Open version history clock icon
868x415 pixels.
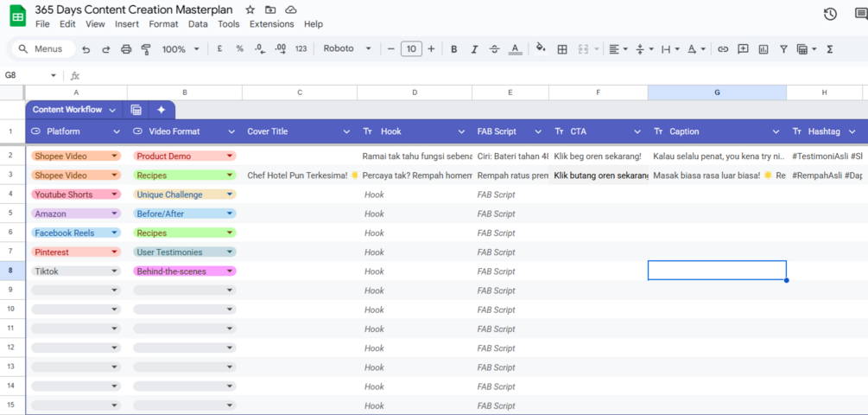pos(830,15)
